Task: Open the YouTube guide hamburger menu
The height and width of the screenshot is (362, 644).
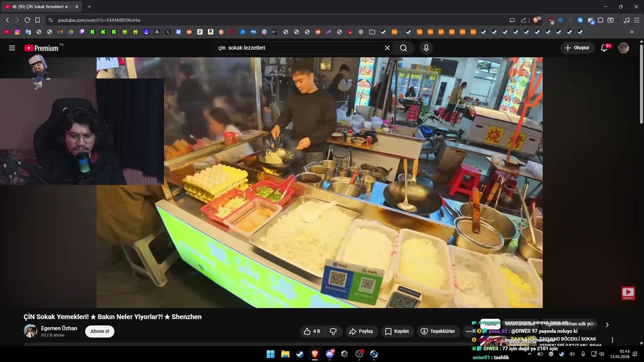Action: (x=12, y=48)
